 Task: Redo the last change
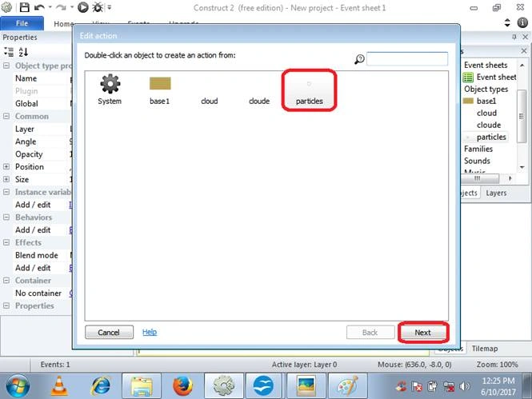point(61,7)
